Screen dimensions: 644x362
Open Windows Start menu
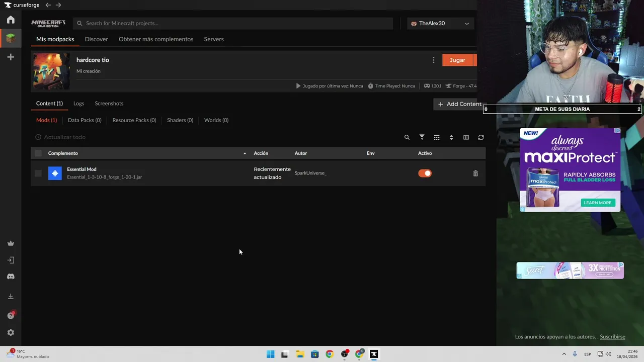click(x=270, y=354)
